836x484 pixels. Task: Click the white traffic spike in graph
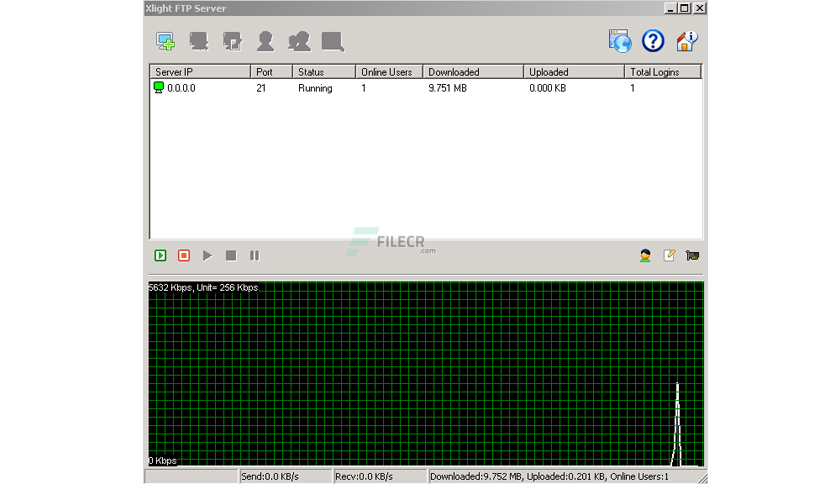click(x=677, y=424)
